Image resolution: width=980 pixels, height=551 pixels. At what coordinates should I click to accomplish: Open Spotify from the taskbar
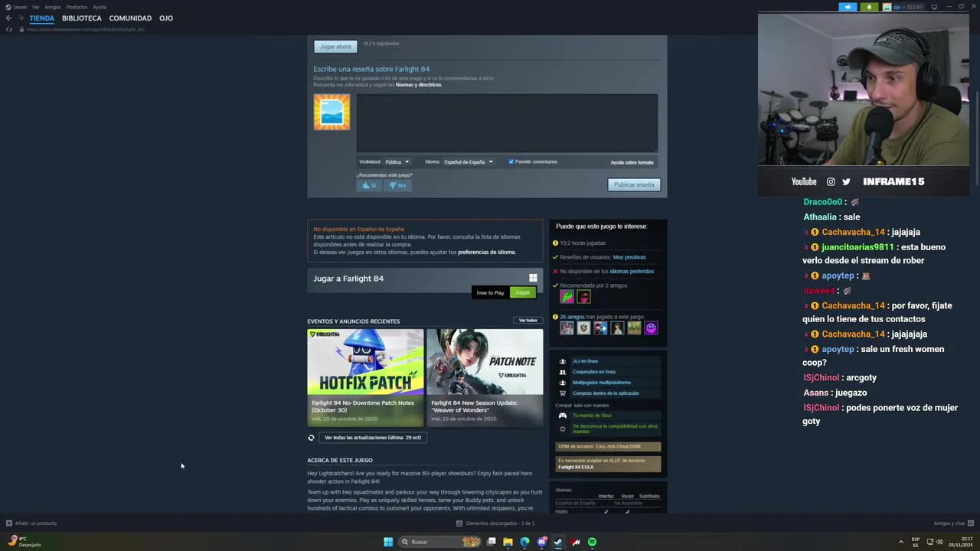[x=593, y=542]
